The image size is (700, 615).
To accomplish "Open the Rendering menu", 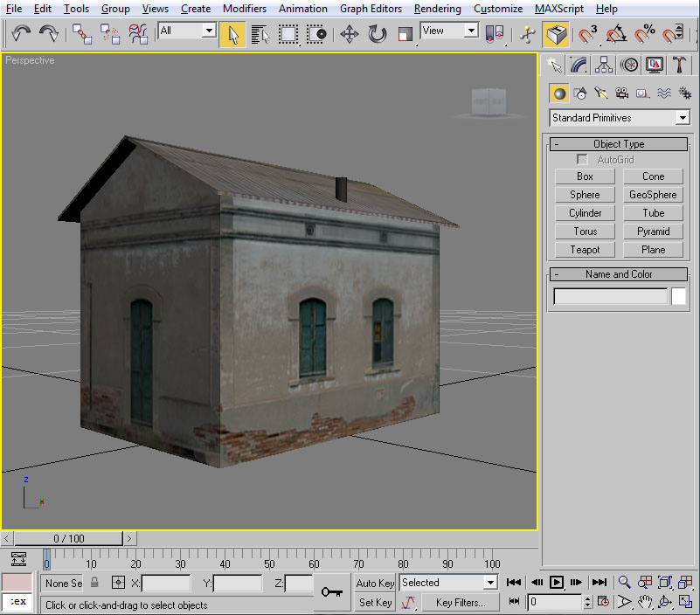I will tap(437, 9).
